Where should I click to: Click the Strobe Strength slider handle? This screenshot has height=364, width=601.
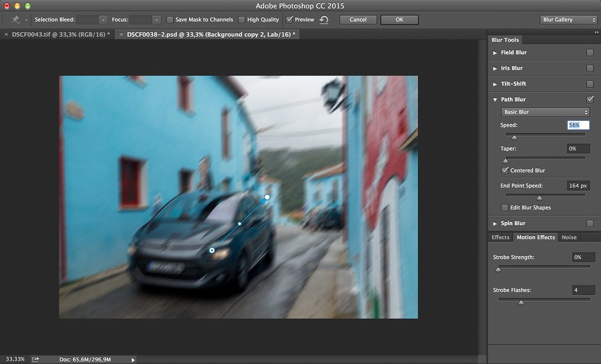click(x=498, y=270)
